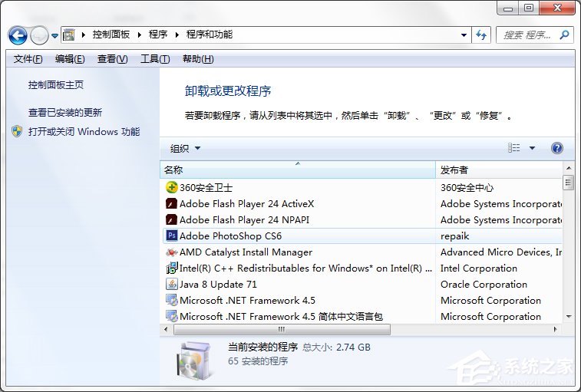Image resolution: width=581 pixels, height=392 pixels.
Task: Select AMD Catalyst Install Manager text
Action: point(246,252)
